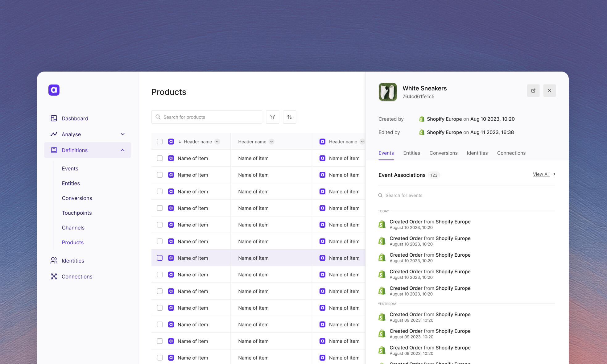
Task: Collapse the Definitions section chevron
Action: 122,150
